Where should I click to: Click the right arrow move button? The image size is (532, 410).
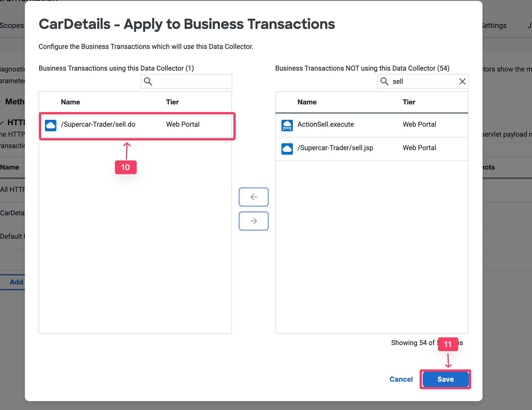pos(253,221)
